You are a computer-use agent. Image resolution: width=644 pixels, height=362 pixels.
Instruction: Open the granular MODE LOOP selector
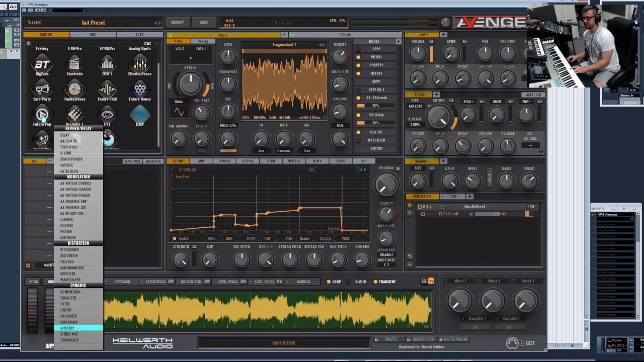coord(229,238)
